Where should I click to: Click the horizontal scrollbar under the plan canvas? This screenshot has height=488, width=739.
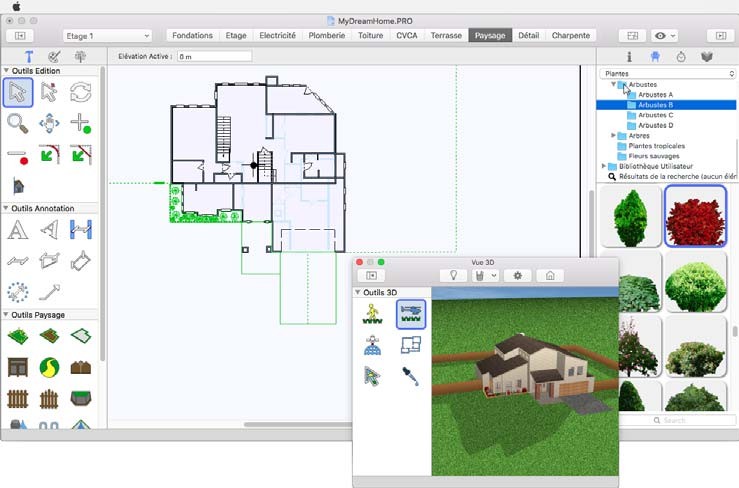click(x=298, y=424)
